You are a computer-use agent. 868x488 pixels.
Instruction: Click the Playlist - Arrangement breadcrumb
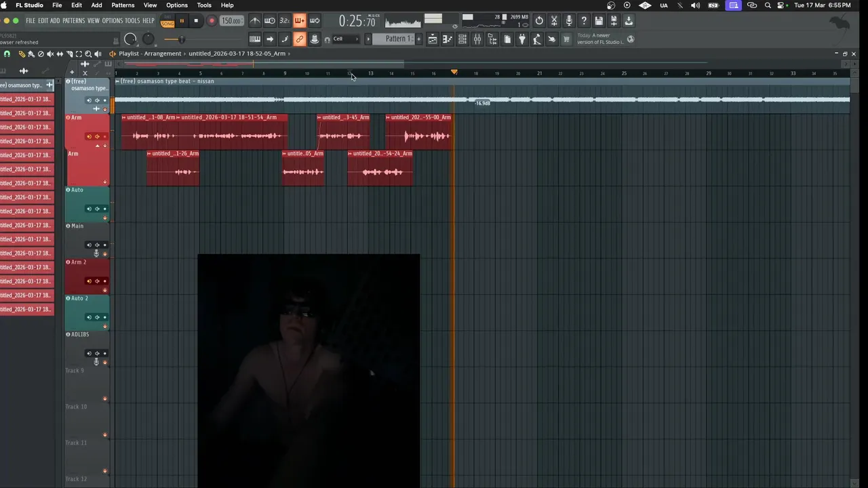[x=150, y=54]
